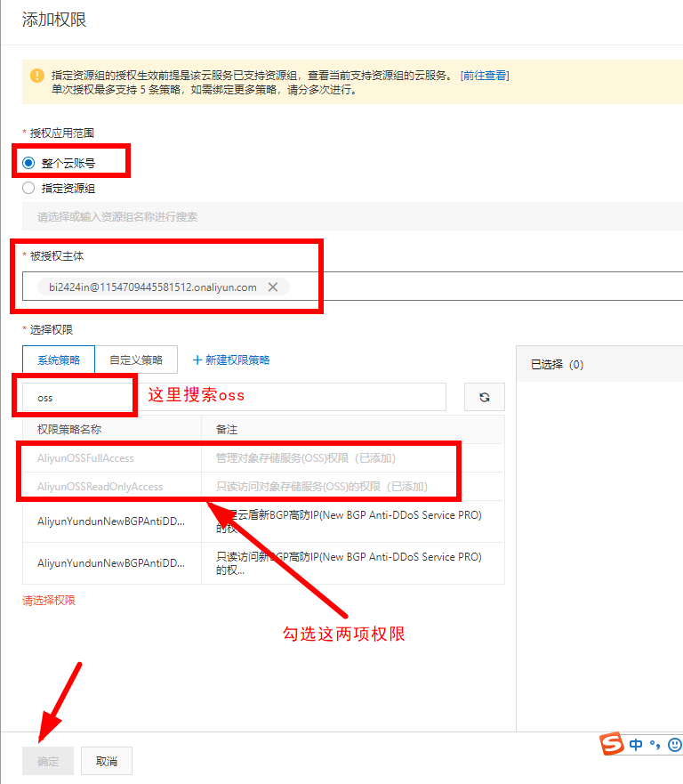Select the 指定资源组 radio button
683x784 pixels.
[x=28, y=188]
